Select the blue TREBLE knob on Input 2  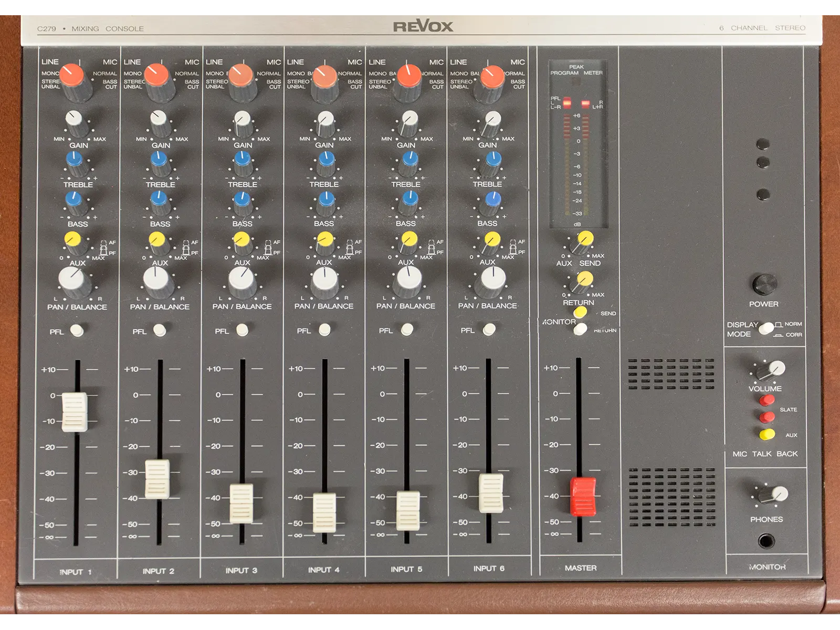coord(159,163)
